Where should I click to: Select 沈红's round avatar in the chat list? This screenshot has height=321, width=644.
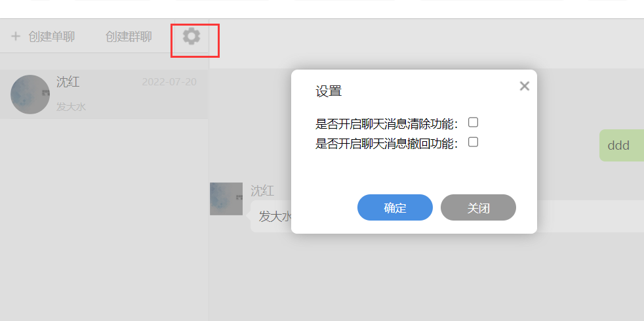(x=30, y=95)
